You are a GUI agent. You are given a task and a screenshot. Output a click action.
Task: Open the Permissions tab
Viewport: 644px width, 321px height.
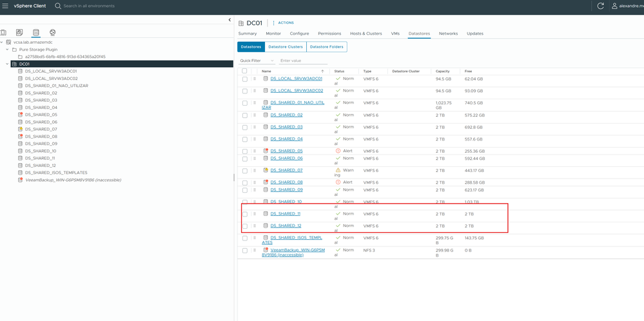329,34
